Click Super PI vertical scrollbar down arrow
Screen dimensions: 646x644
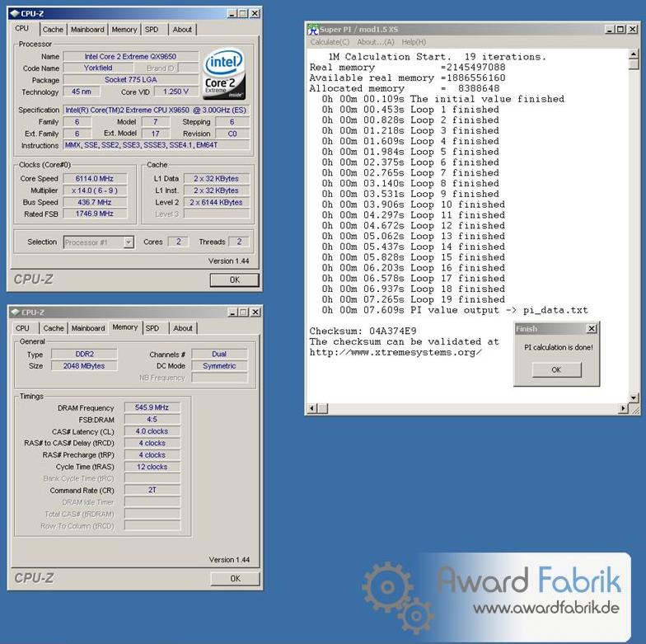[x=634, y=397]
